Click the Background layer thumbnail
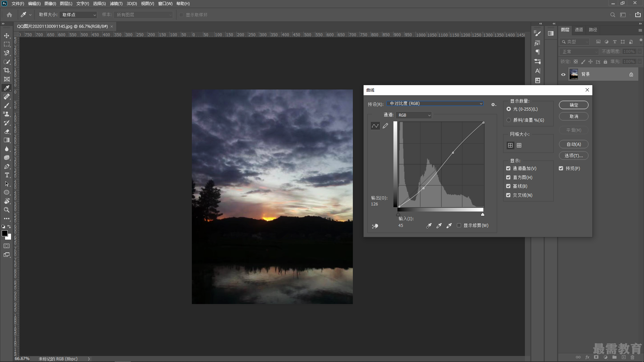Image resolution: width=644 pixels, height=362 pixels. point(574,74)
